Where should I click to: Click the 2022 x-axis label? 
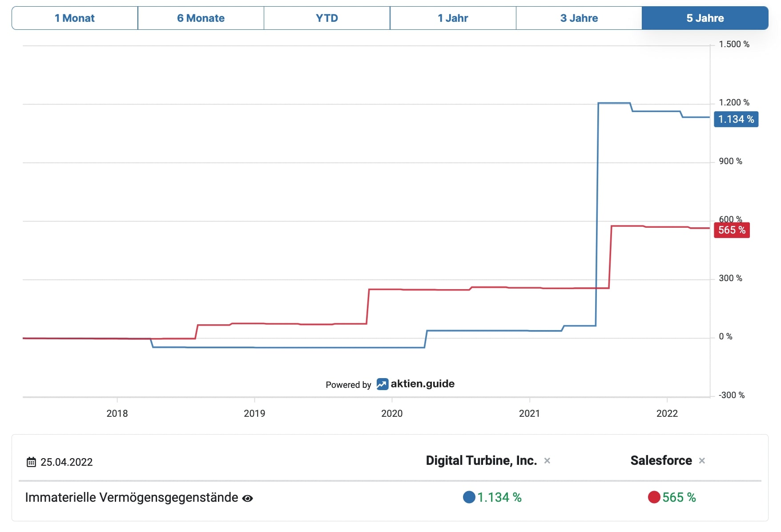click(x=667, y=414)
